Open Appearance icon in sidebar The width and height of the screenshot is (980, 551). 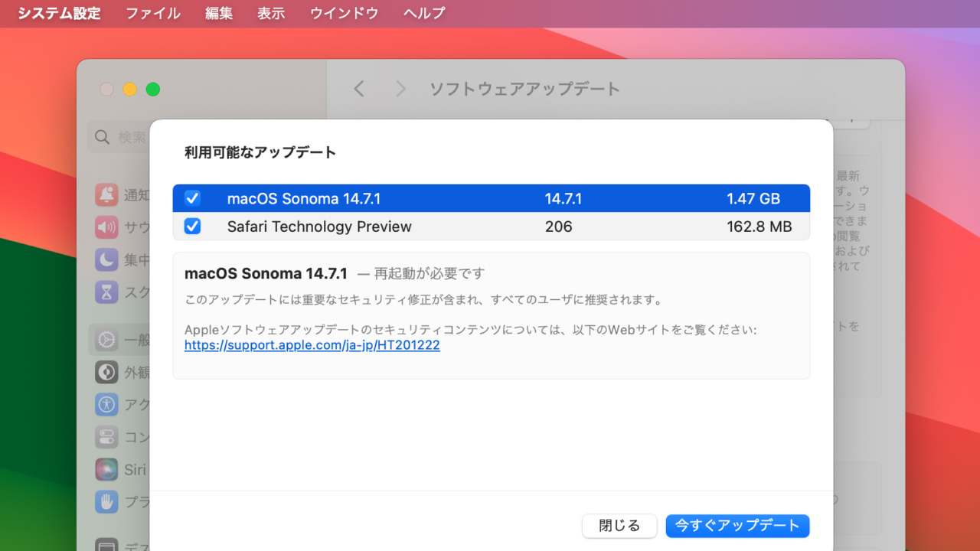tap(106, 372)
